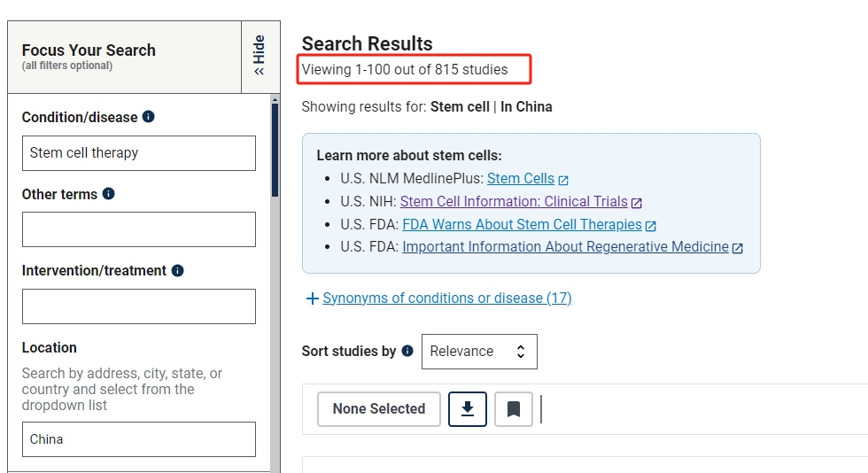The image size is (868, 473).
Task: Open Important Information About Regenerative Medicine link
Action: [x=565, y=247]
